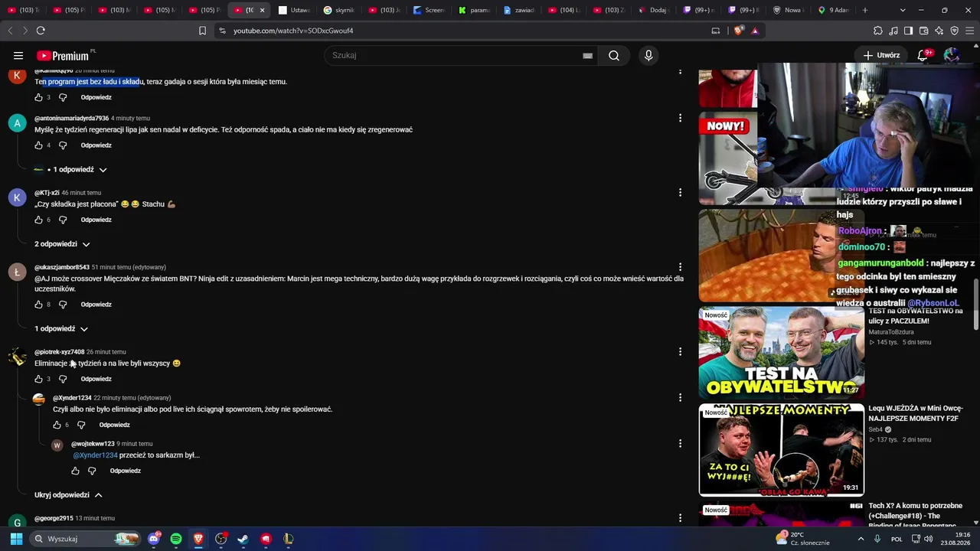
Task: Open Discord from the taskbar
Action: click(x=154, y=539)
